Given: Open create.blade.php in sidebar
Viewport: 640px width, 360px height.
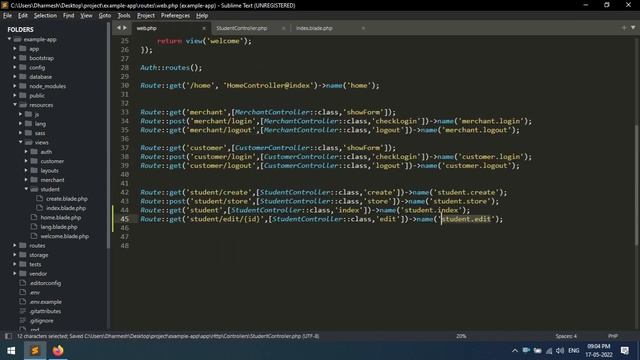Looking at the screenshot, I should (67, 199).
